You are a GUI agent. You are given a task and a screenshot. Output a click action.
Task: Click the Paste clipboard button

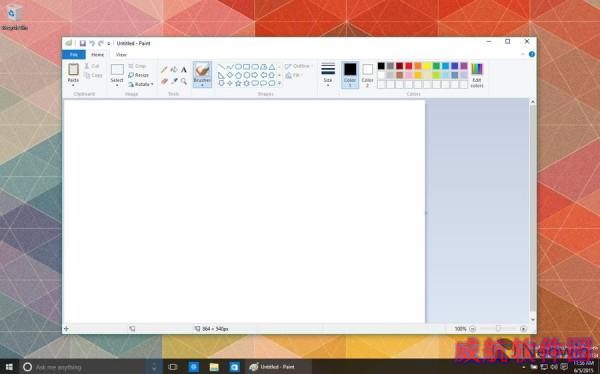[x=73, y=73]
